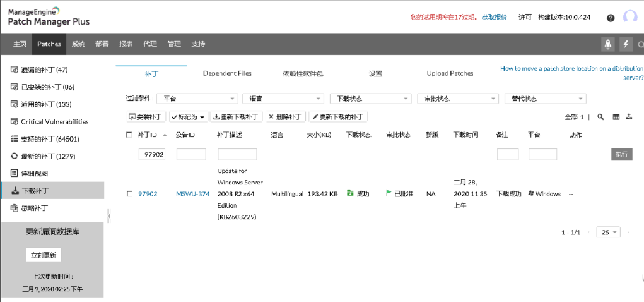This screenshot has width=644, height=302.
Task: Open the 管理 menu
Action: [x=173, y=44]
